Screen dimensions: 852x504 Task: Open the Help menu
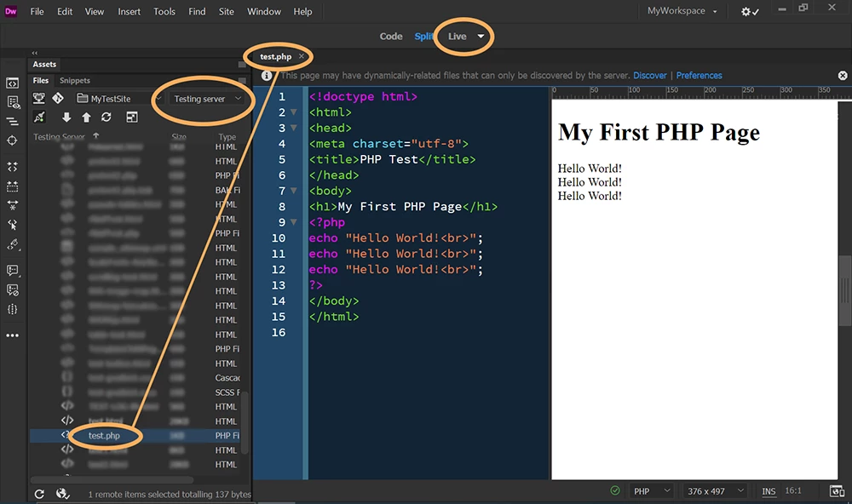click(x=302, y=11)
